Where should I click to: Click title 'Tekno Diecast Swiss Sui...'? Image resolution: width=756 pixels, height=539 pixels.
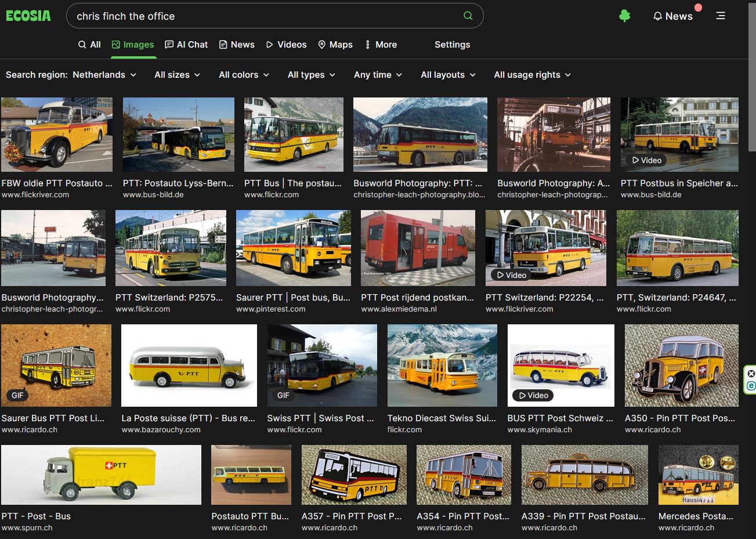coord(442,418)
